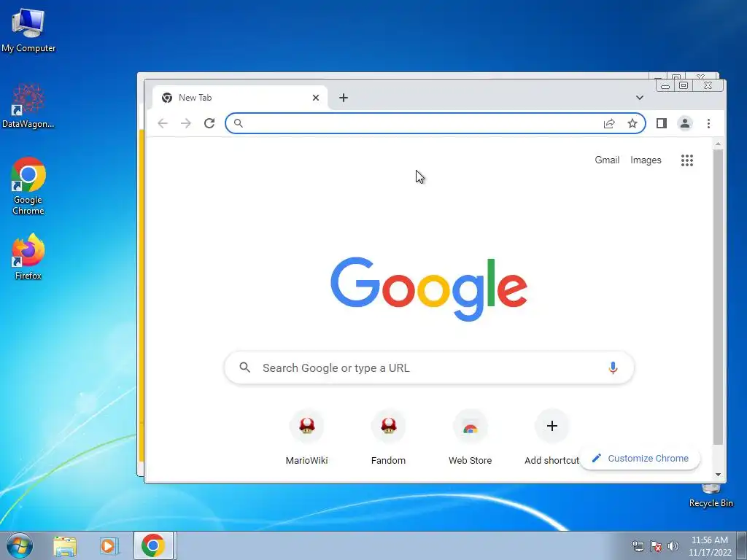Click the network tray icon

(x=638, y=546)
